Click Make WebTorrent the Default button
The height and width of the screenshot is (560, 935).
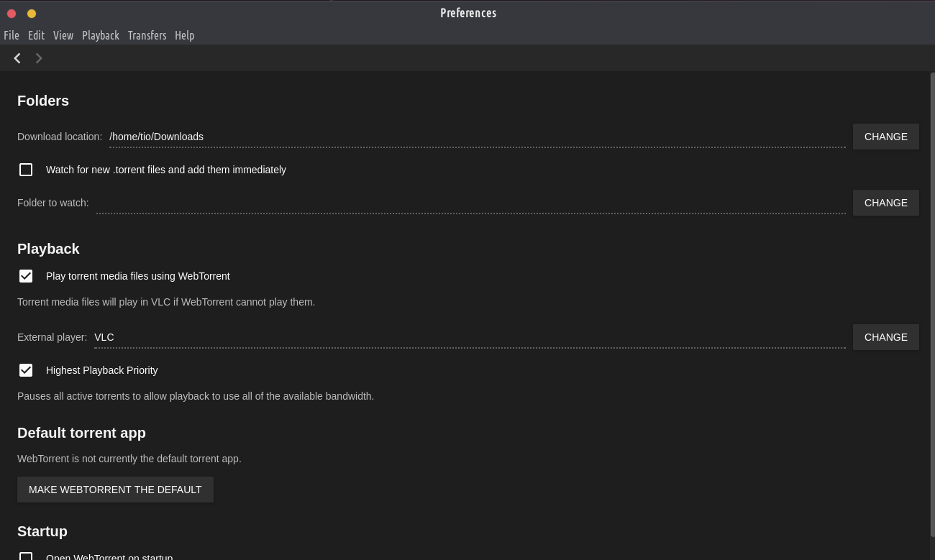(x=115, y=490)
